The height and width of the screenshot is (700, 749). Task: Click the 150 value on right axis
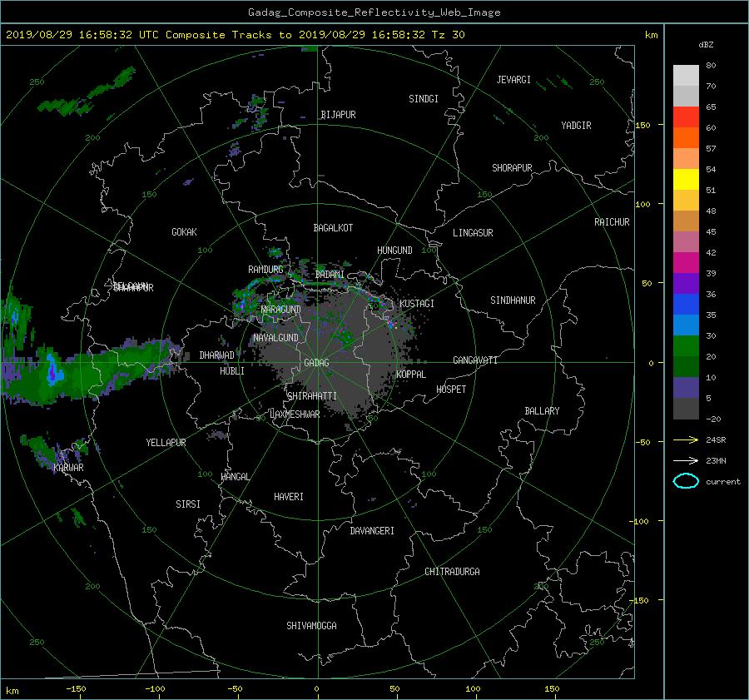point(642,125)
